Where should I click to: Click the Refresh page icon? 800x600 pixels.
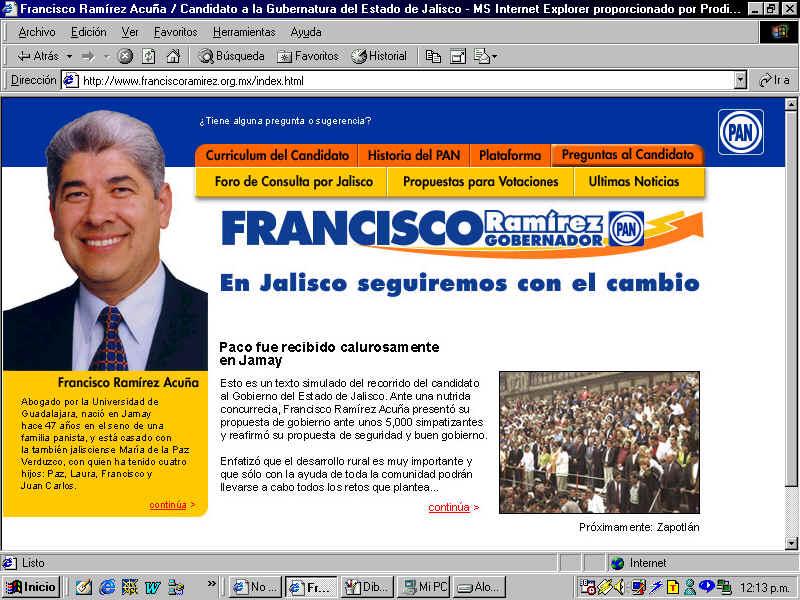pos(149,56)
